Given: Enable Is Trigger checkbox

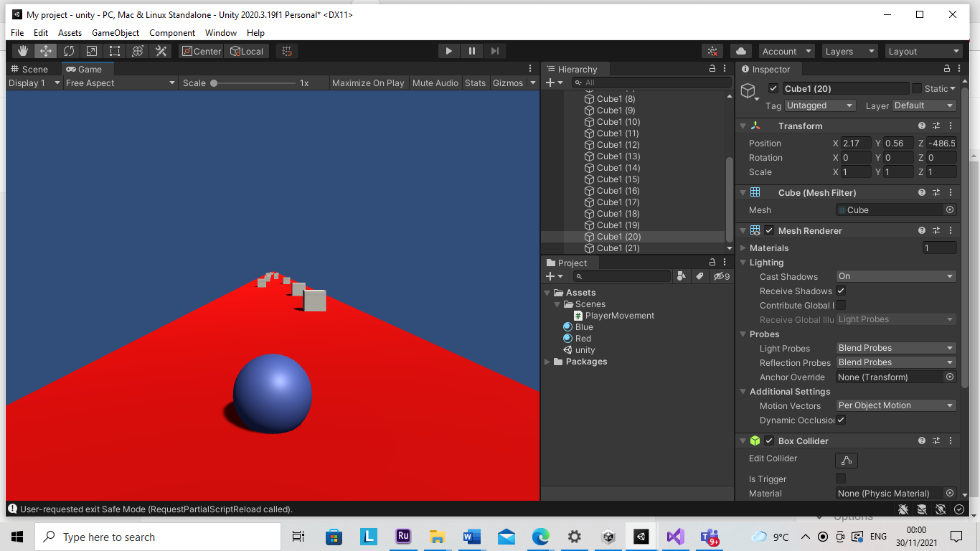Looking at the screenshot, I should click(x=841, y=479).
